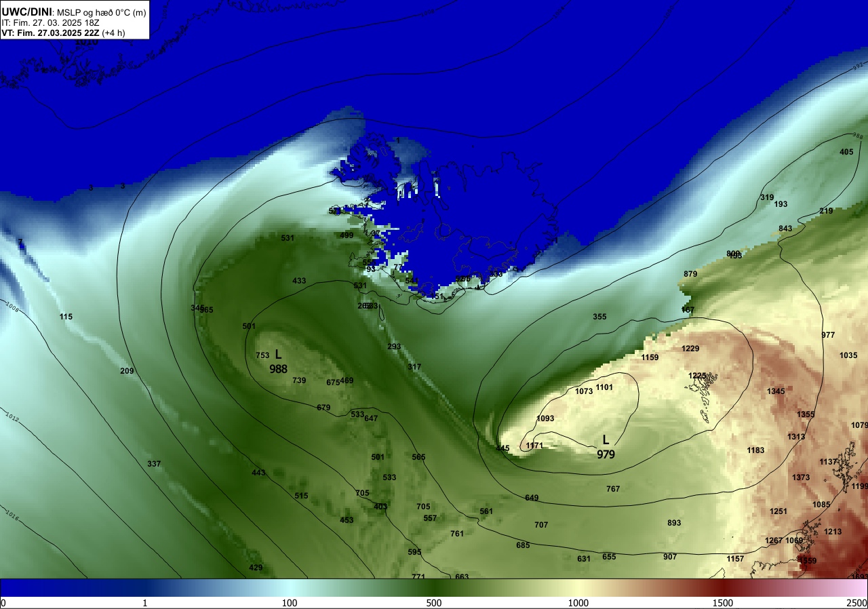
Task: Click the height value '595'
Action: [414, 552]
